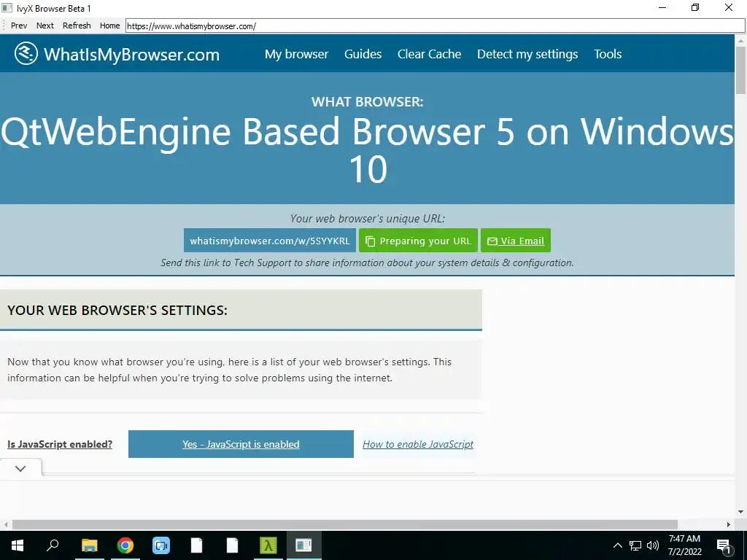The width and height of the screenshot is (747, 560).
Task: Click 'Now that you know what browser' paragraph
Action: coord(229,370)
